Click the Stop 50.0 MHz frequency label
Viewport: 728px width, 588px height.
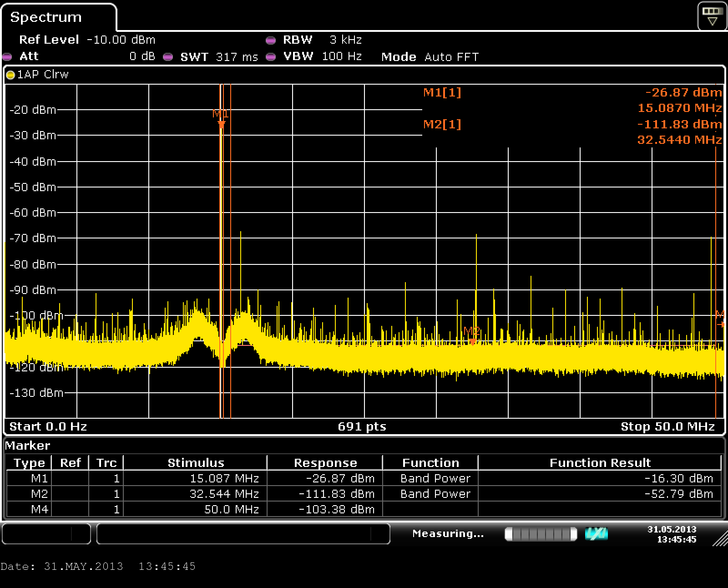point(667,426)
